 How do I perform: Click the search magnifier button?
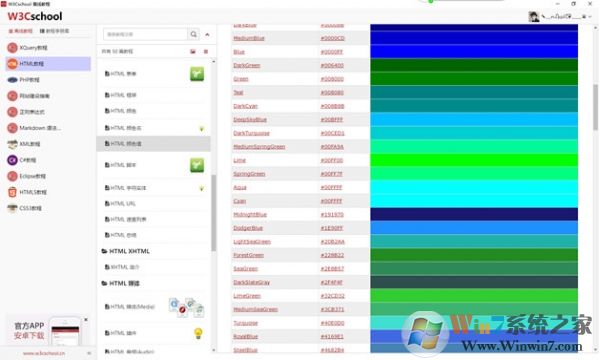click(x=194, y=34)
